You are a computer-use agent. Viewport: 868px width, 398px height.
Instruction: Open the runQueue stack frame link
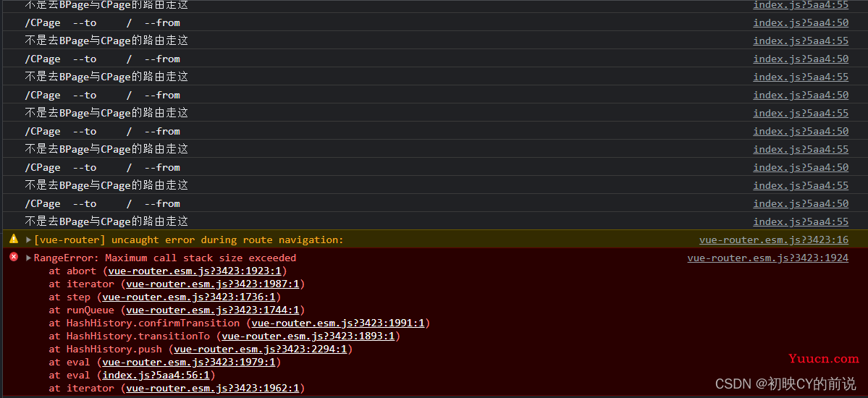(213, 310)
